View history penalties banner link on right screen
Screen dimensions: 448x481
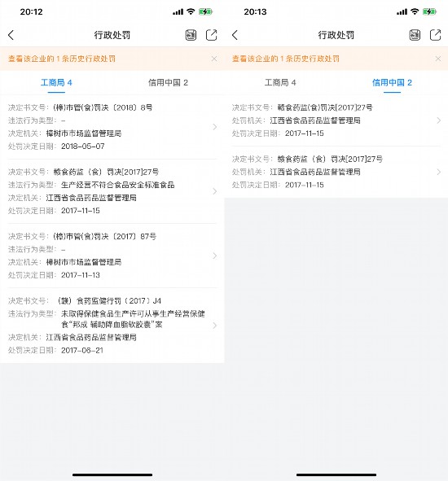pyautogui.click(x=286, y=59)
